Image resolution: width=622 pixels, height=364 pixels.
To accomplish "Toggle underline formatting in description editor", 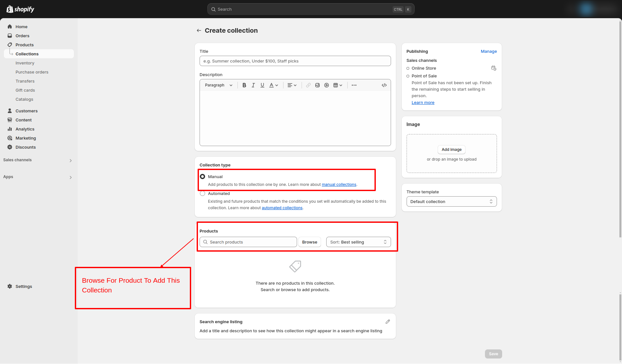I will pyautogui.click(x=262, y=85).
